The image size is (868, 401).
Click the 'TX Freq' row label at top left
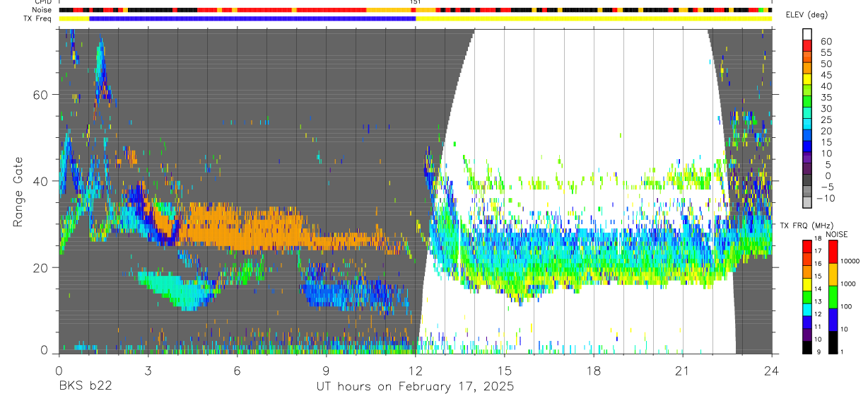38,18
